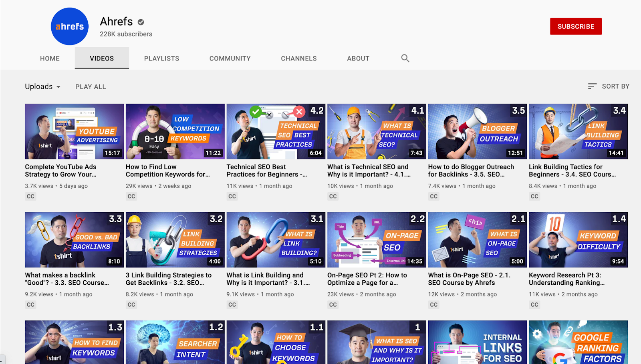Expand the Uploads dropdown
Image resolution: width=641 pixels, height=364 pixels.
pyautogui.click(x=43, y=86)
